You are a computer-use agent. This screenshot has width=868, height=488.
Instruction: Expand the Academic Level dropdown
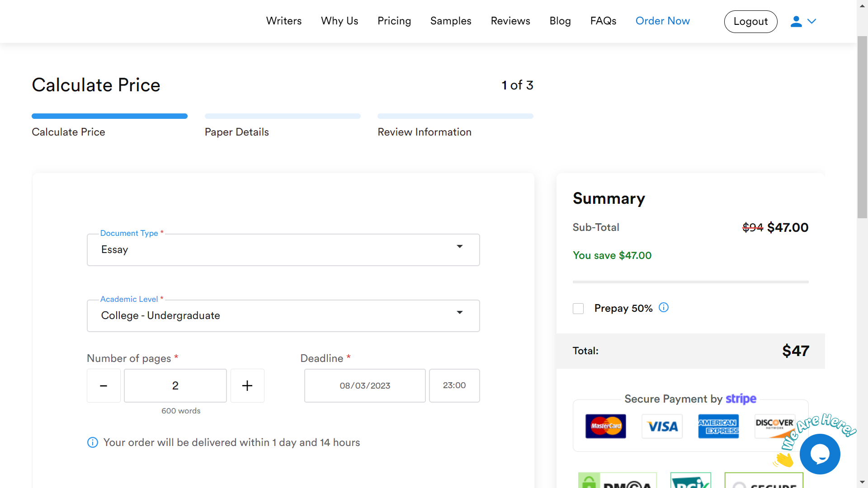(x=283, y=315)
